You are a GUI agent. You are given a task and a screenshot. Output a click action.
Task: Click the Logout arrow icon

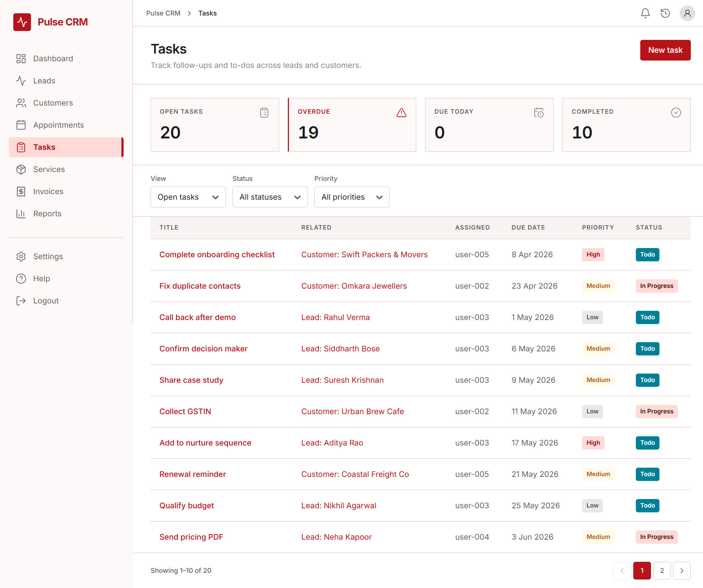(x=21, y=301)
